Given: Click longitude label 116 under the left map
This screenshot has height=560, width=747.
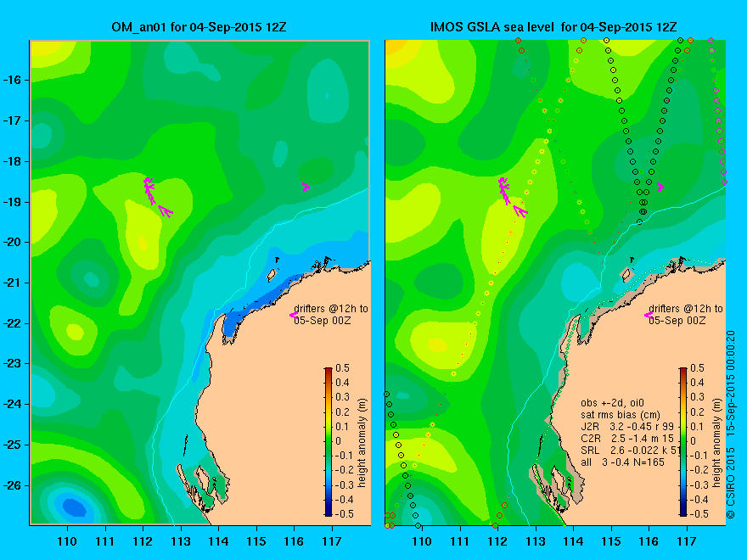Looking at the screenshot, I should click(x=294, y=541).
